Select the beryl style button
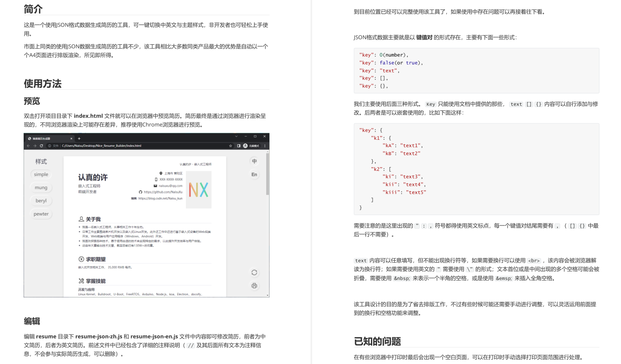This screenshot has width=621, height=364. 41,201
